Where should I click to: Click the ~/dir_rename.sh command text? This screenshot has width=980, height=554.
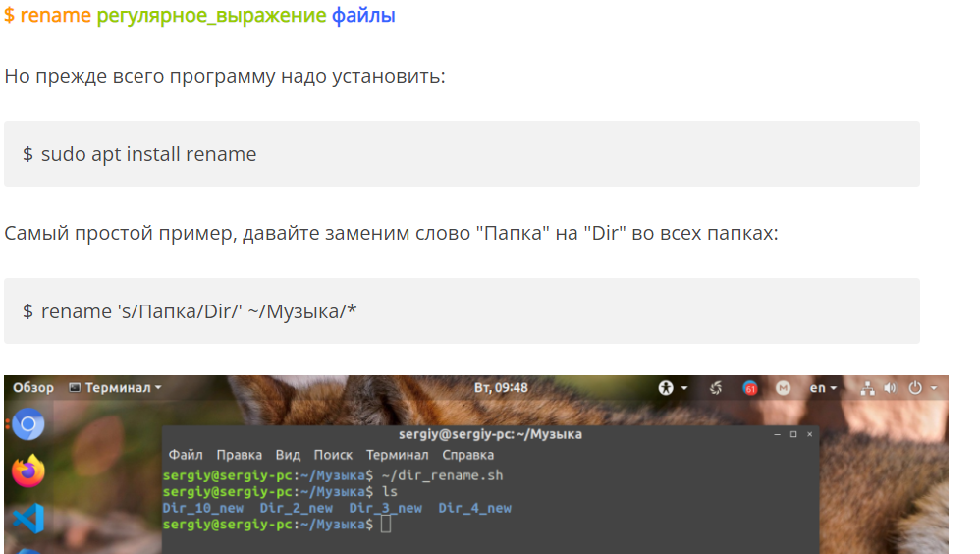click(x=442, y=475)
